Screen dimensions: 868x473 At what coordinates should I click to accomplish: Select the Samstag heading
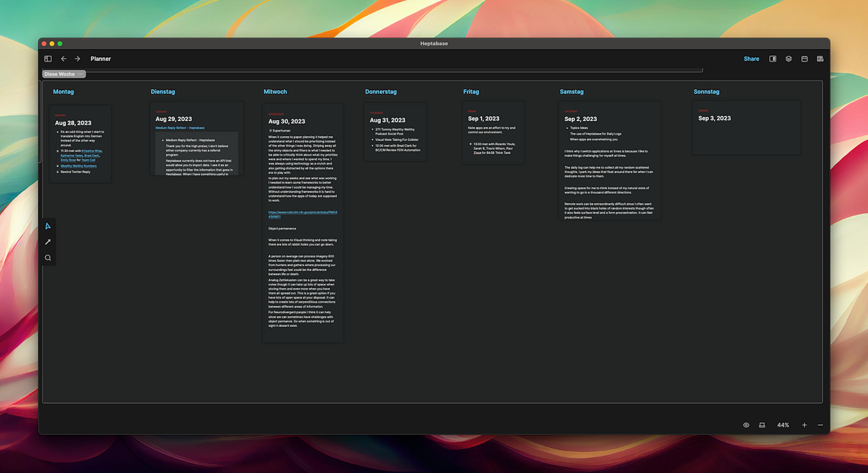coord(571,92)
